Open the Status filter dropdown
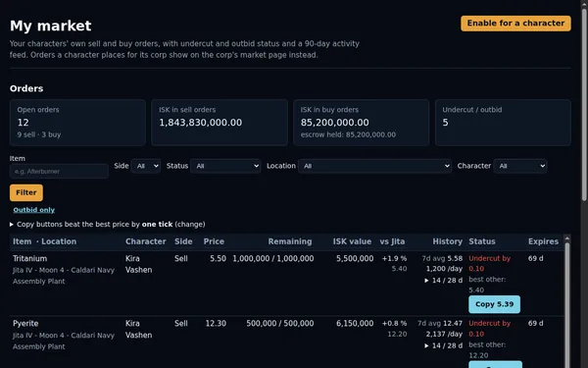Screen dimensions: 588x368 click(225, 166)
